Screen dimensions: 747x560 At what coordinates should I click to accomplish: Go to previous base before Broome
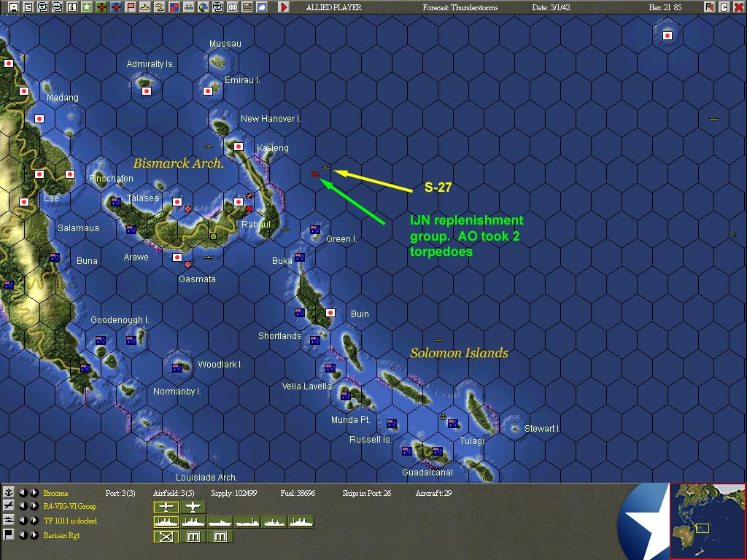[x=23, y=492]
